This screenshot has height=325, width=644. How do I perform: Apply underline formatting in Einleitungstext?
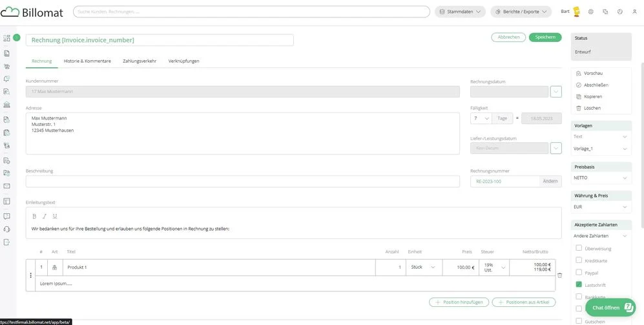(x=55, y=216)
